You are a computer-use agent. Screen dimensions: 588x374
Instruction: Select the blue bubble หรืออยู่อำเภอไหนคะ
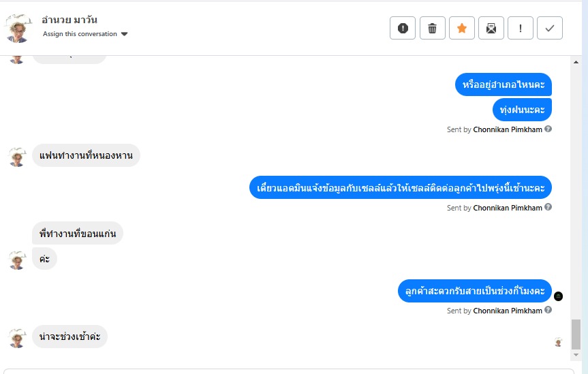(503, 84)
